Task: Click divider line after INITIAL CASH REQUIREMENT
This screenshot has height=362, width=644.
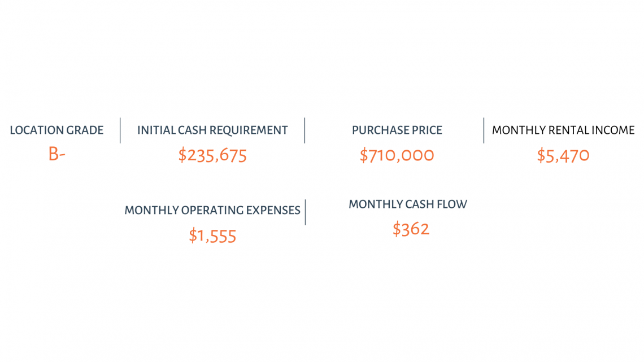Action: (304, 130)
